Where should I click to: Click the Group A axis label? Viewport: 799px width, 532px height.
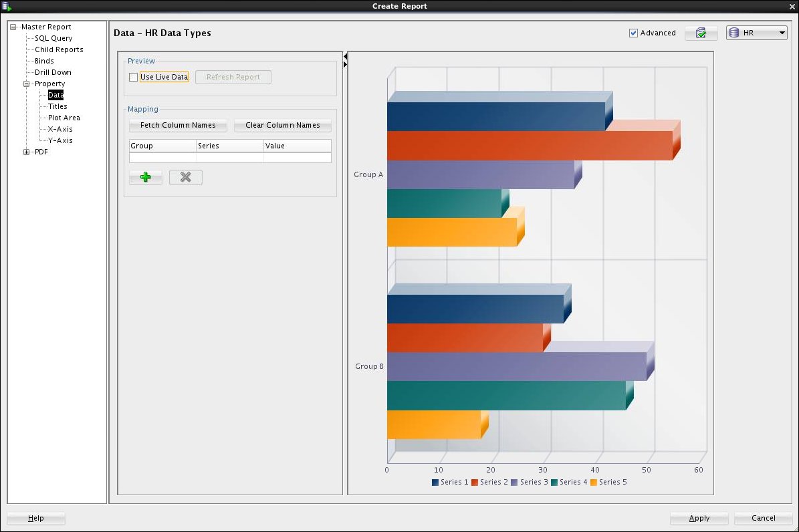coord(368,175)
